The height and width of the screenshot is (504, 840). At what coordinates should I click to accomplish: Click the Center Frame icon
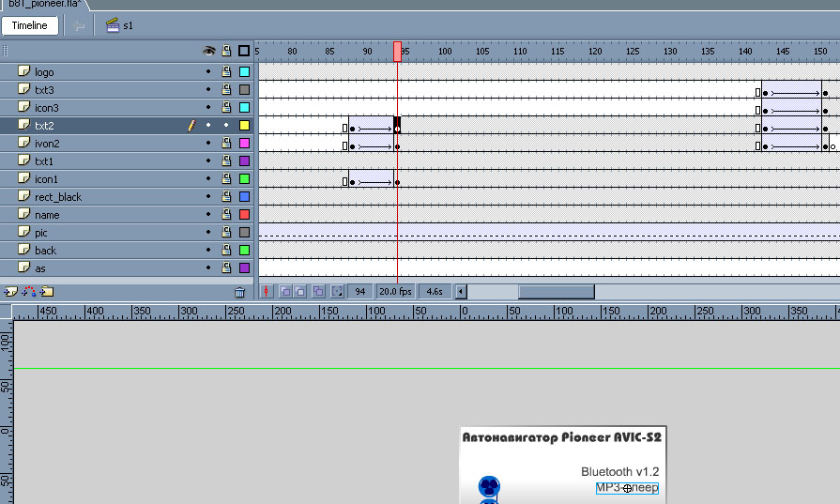pyautogui.click(x=267, y=291)
